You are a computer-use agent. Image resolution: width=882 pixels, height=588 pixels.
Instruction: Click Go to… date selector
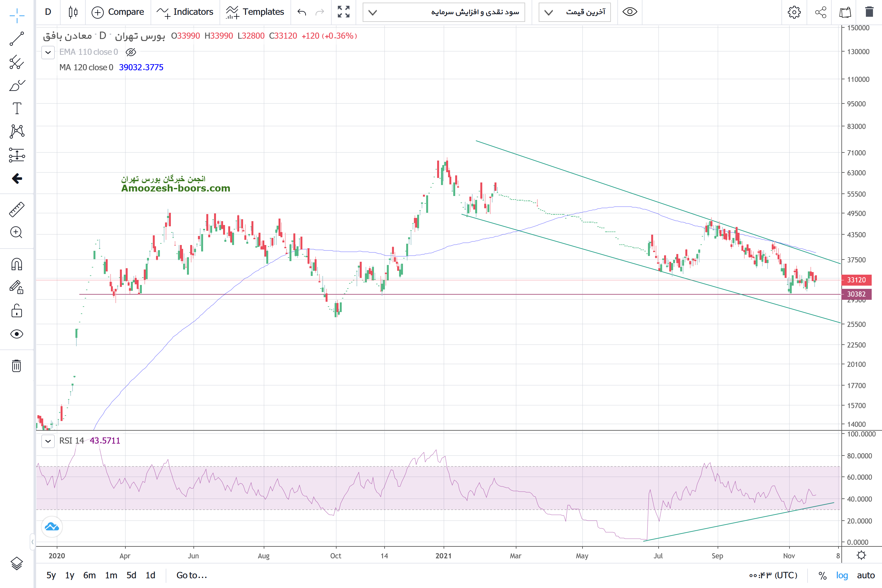pyautogui.click(x=191, y=575)
